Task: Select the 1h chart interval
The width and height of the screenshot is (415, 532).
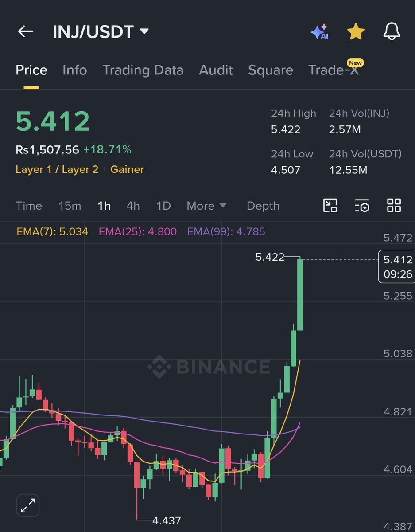Action: pos(104,206)
